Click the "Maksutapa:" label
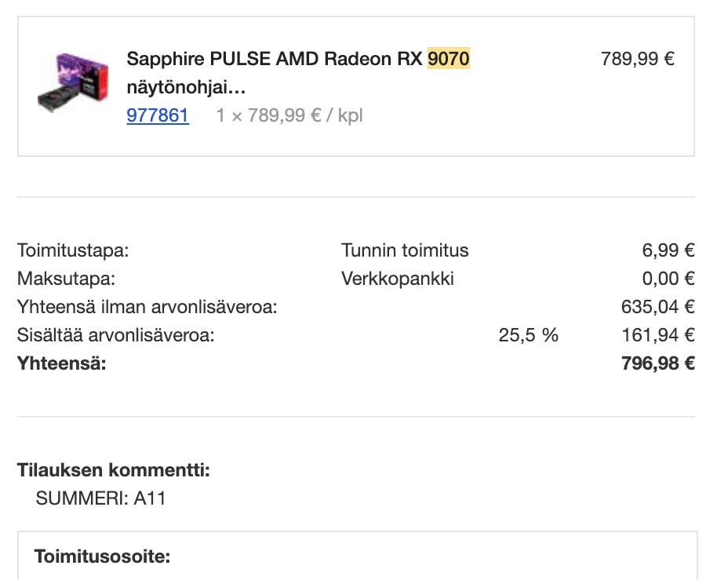The image size is (728, 580). click(66, 279)
